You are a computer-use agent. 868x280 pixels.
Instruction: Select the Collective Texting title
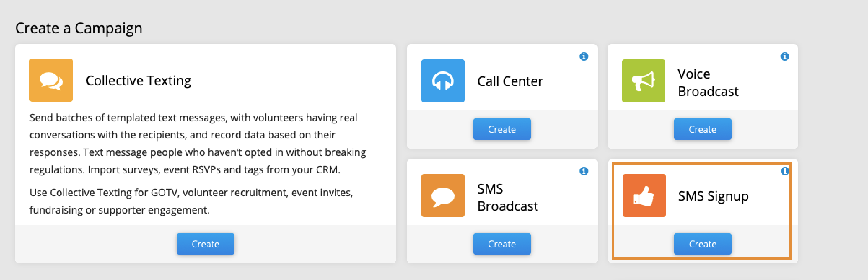coord(138,81)
